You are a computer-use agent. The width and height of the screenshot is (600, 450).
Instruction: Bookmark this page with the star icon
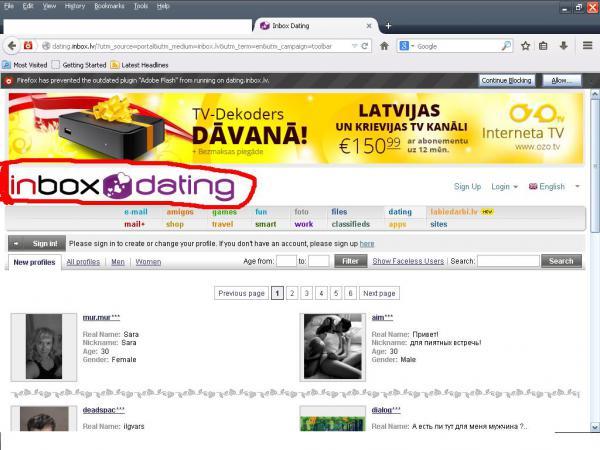(526, 46)
